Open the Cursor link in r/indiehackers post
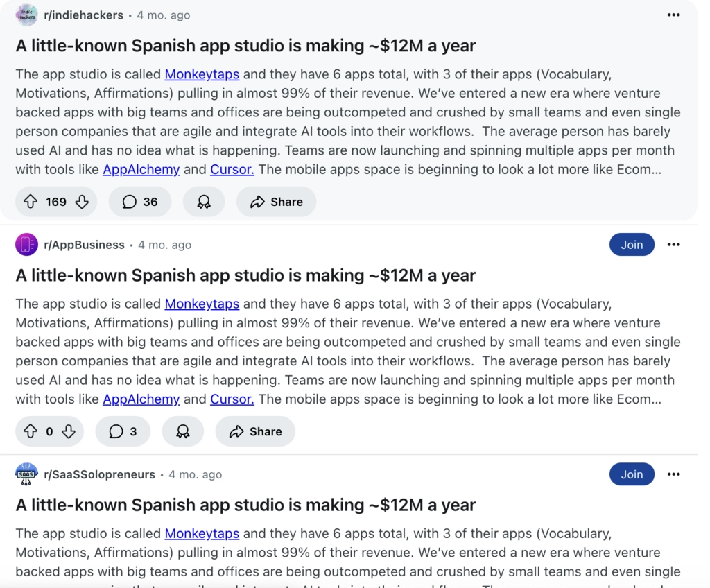The width and height of the screenshot is (710, 588). (232, 169)
